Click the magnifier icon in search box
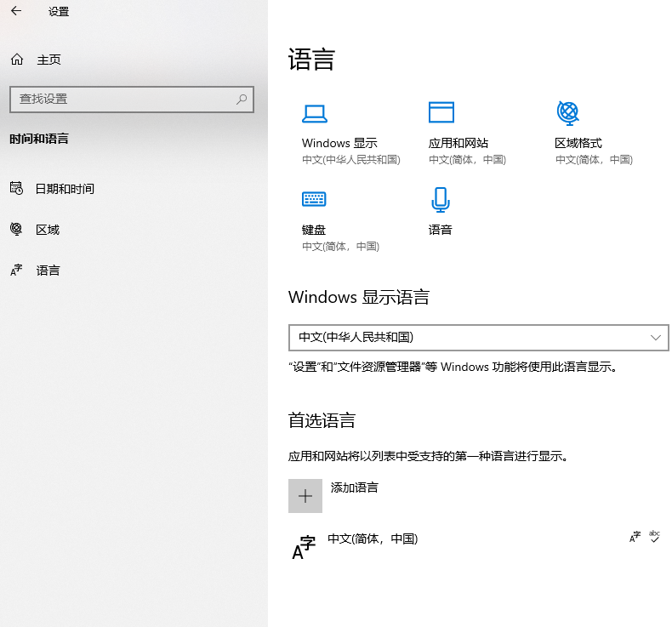This screenshot has width=672, height=627. point(242,100)
